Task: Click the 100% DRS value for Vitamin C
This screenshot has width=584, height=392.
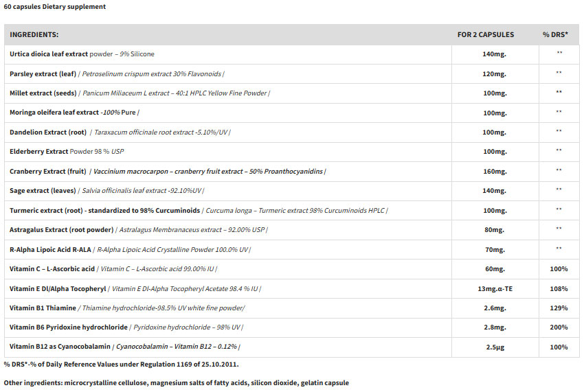Action: click(559, 269)
